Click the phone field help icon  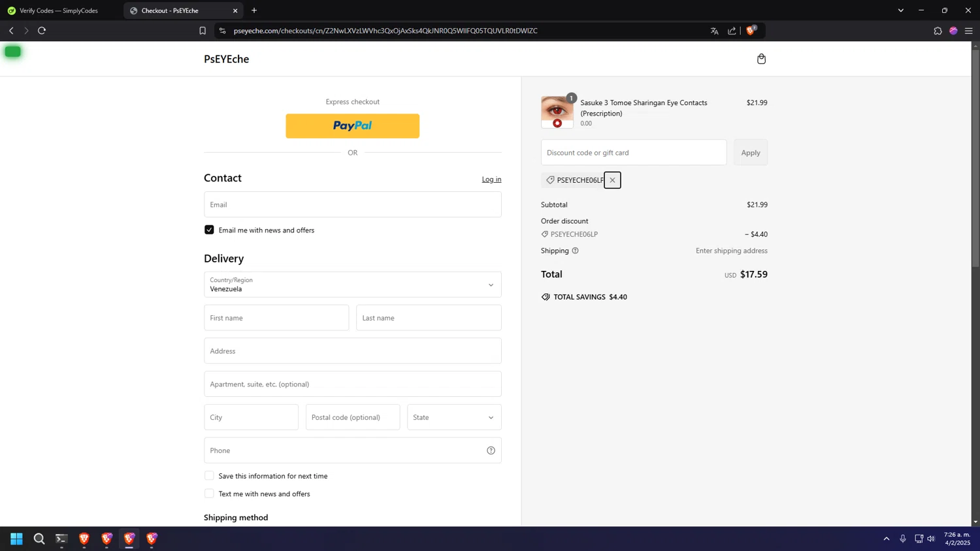click(491, 450)
